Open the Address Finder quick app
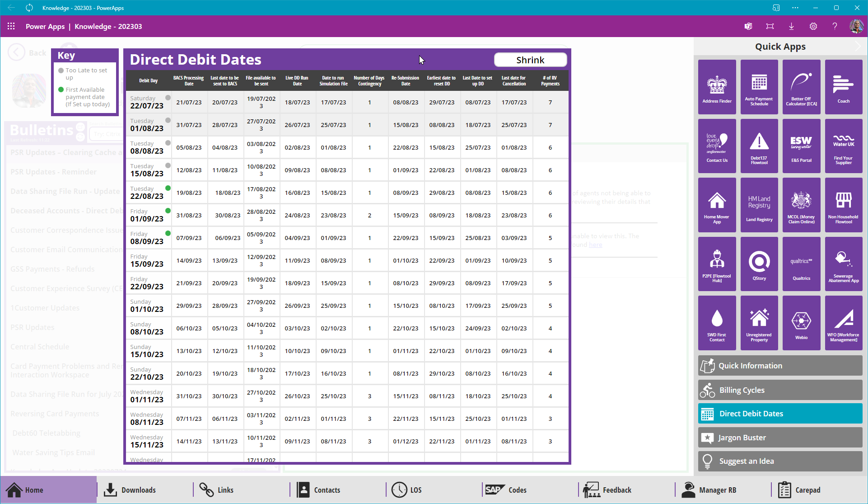The image size is (868, 504). [x=717, y=87]
